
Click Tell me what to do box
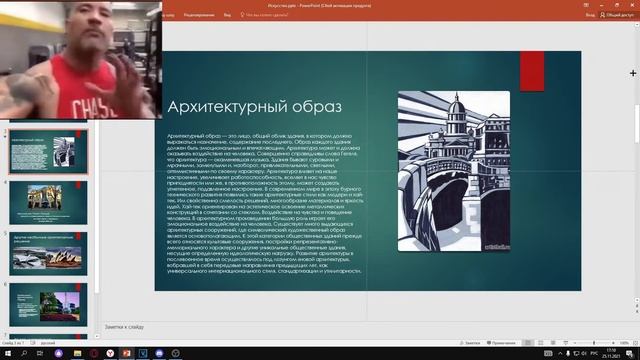[264, 15]
